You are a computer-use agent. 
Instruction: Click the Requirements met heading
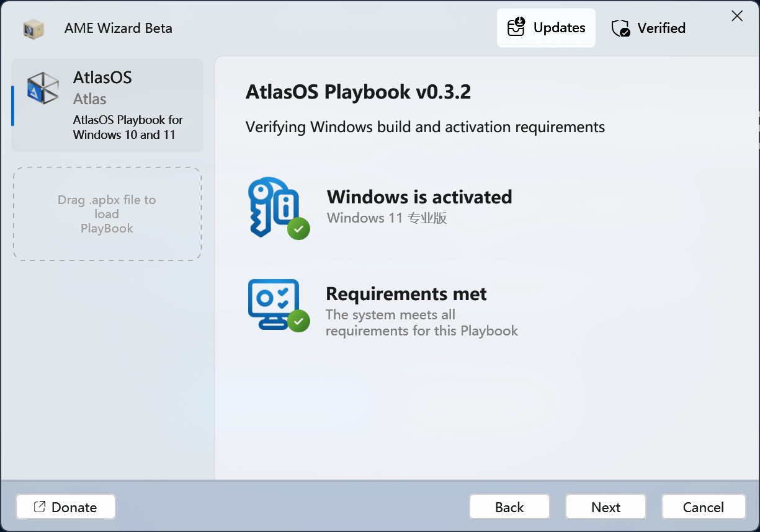click(x=406, y=293)
